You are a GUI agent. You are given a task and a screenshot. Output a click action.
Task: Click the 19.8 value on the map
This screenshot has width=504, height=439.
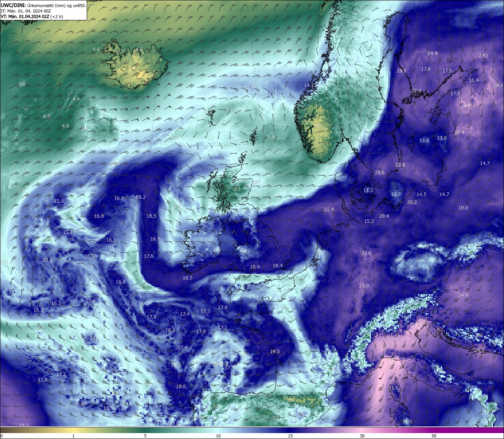point(463,207)
